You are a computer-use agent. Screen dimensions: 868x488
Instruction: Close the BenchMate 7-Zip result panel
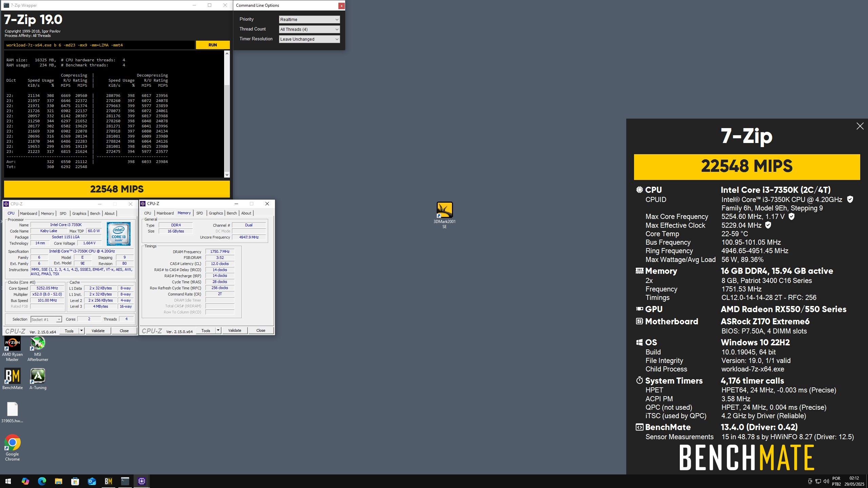860,126
